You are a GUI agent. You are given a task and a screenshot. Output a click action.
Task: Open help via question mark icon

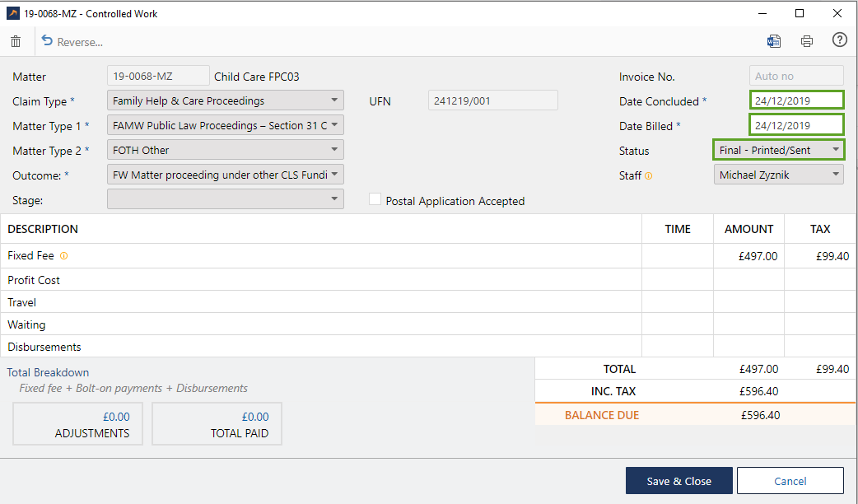click(x=839, y=40)
